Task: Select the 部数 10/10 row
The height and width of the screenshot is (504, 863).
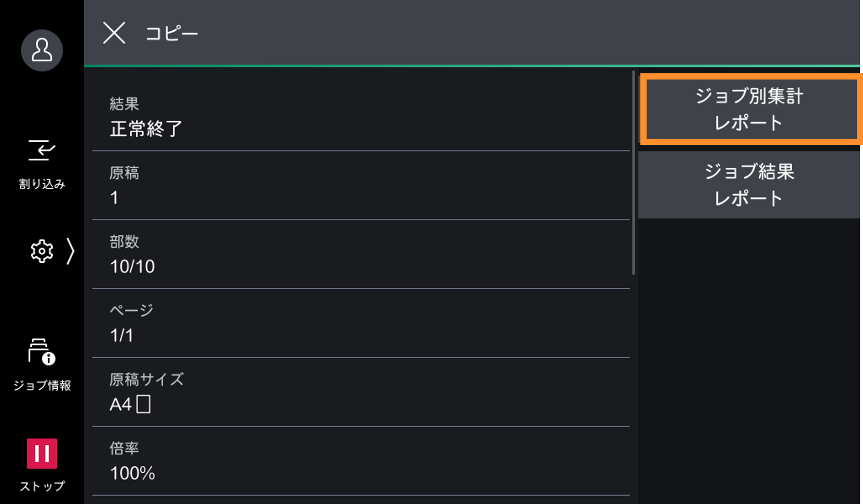Action: point(360,254)
